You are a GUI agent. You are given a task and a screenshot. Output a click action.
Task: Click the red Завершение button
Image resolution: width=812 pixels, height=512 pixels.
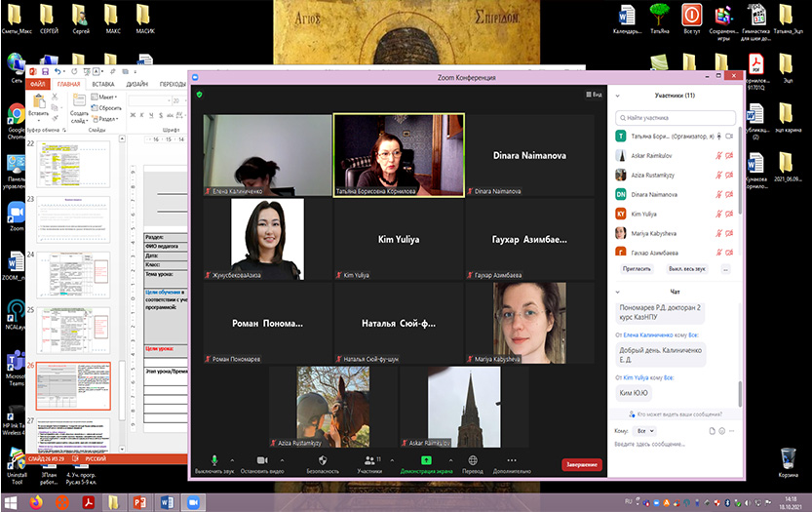point(581,465)
